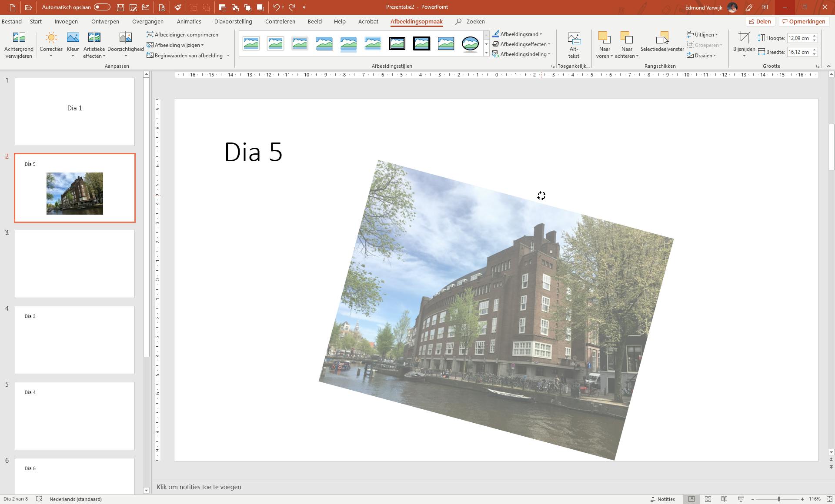Toggle the Notities pane button
835x504 pixels.
[662, 499]
